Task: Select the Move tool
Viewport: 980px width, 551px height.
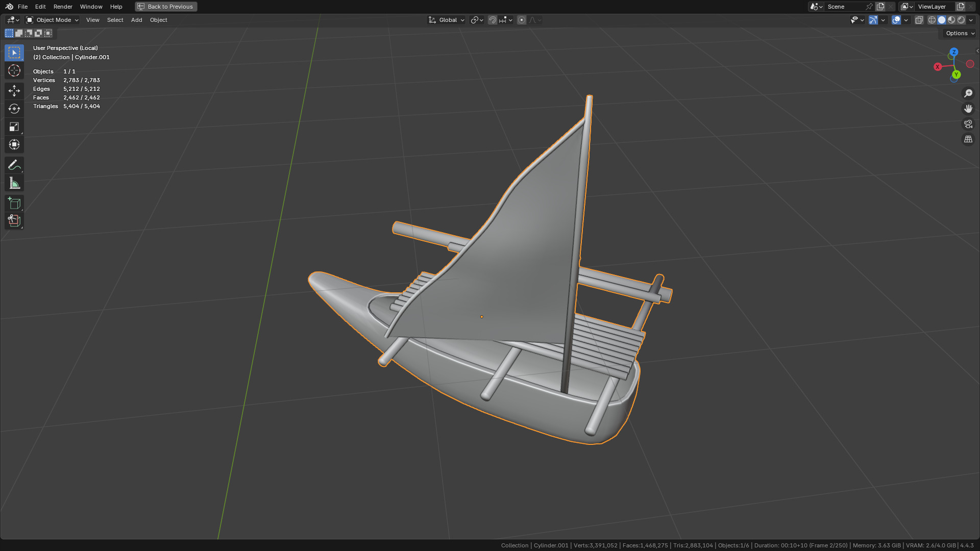Action: (14, 91)
